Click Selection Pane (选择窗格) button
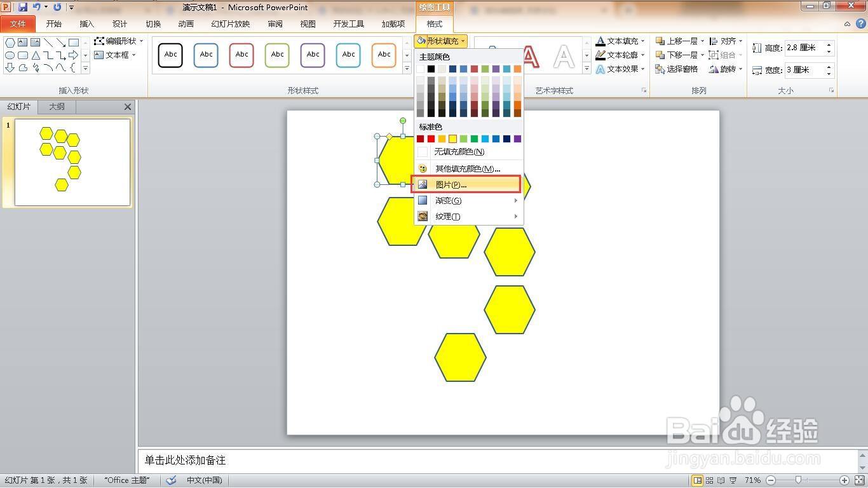Image resolution: width=868 pixels, height=488 pixels. (x=677, y=69)
